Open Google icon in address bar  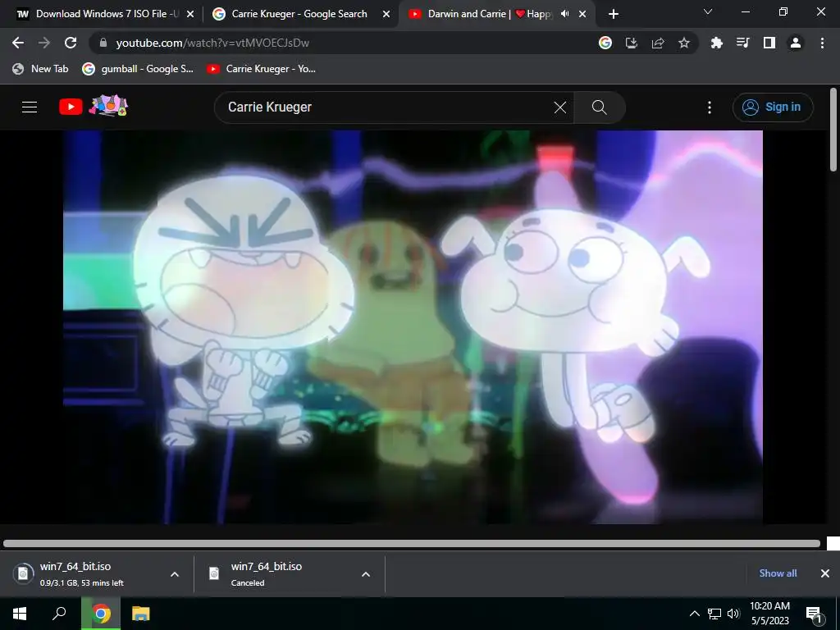click(x=605, y=43)
